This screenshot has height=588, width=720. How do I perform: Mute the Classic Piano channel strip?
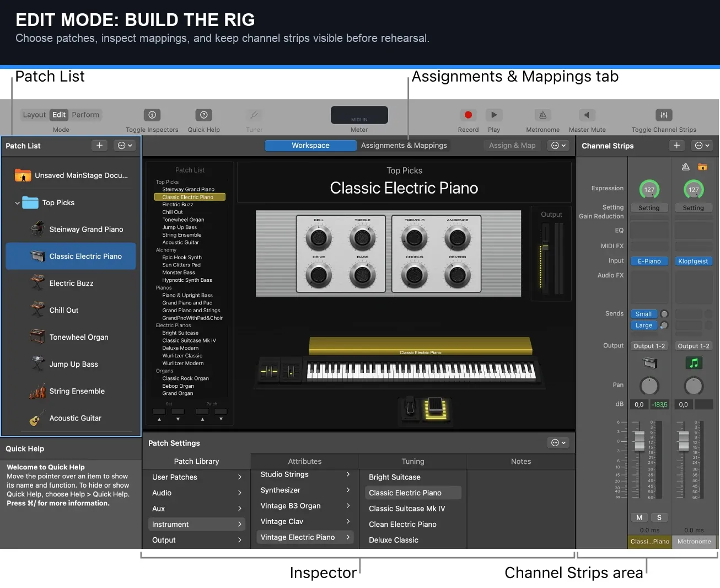[x=639, y=517]
